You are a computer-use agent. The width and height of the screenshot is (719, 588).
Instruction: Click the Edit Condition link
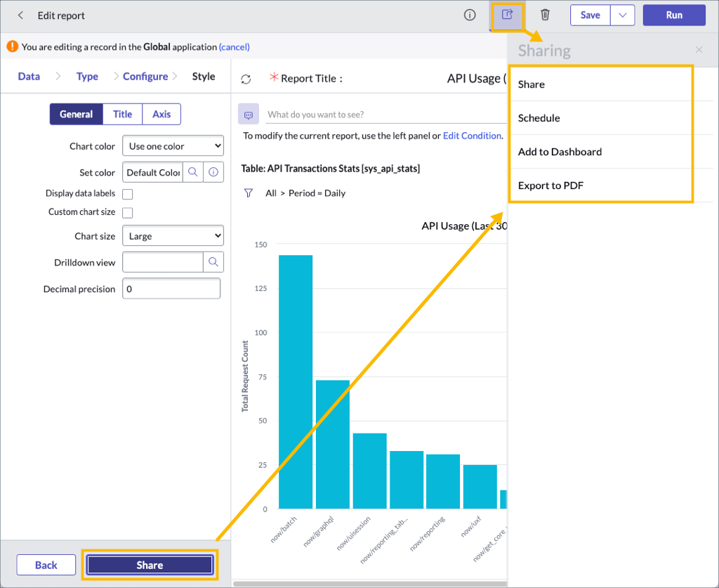point(470,136)
